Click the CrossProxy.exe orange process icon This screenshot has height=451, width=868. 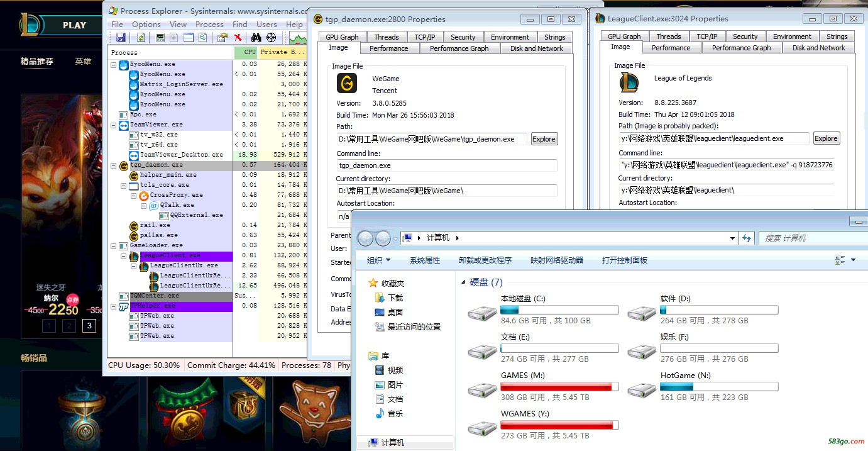(144, 195)
